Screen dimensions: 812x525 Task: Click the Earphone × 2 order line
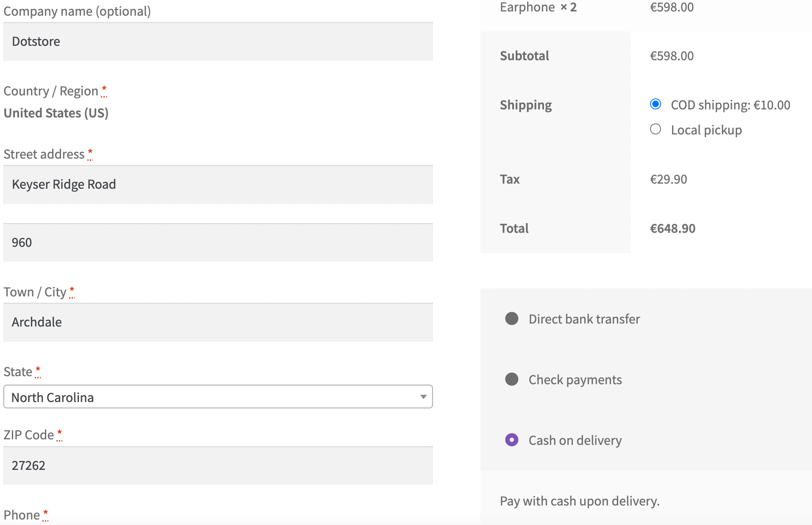point(538,7)
